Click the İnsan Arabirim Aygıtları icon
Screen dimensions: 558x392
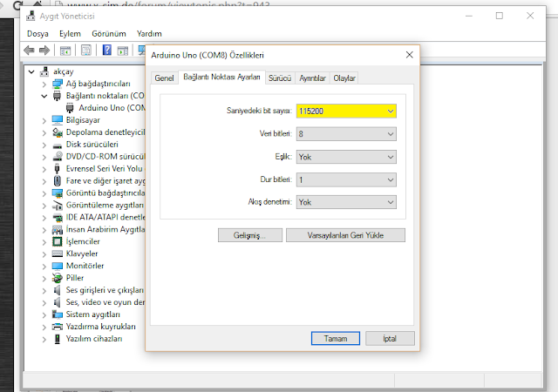pos(58,230)
